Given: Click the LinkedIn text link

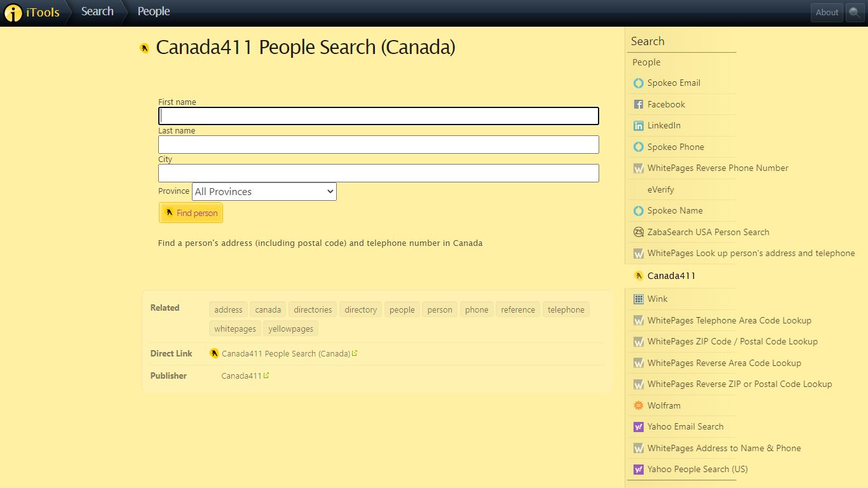Looking at the screenshot, I should click(664, 125).
